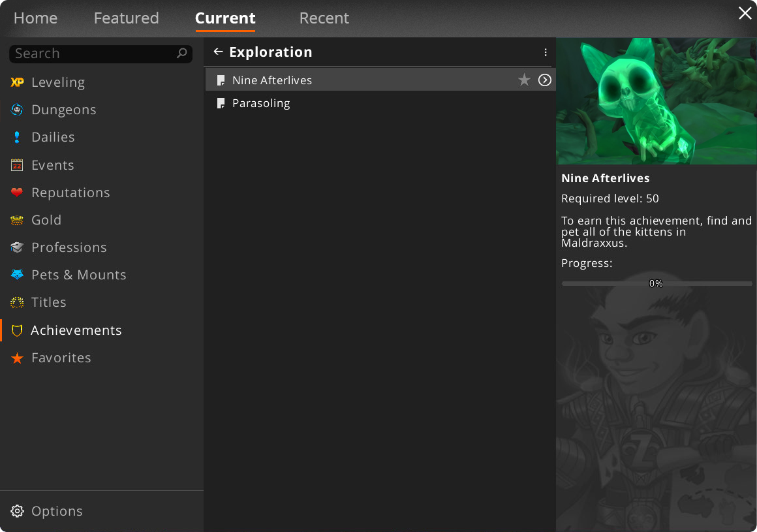Click the Exploration section heading
757x532 pixels.
coord(270,52)
